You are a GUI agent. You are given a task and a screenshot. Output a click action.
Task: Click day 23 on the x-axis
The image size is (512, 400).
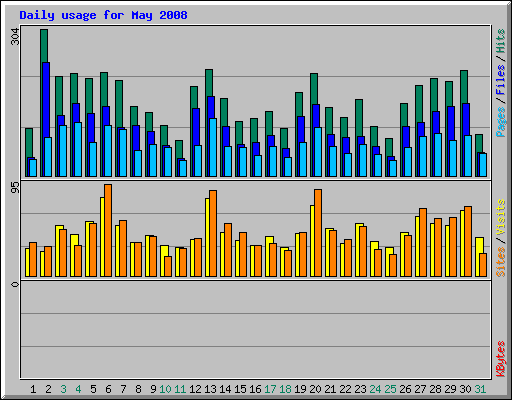pyautogui.click(x=360, y=389)
